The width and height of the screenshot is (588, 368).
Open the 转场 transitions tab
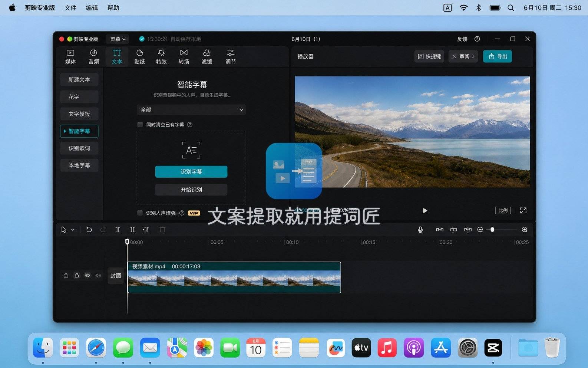(184, 57)
